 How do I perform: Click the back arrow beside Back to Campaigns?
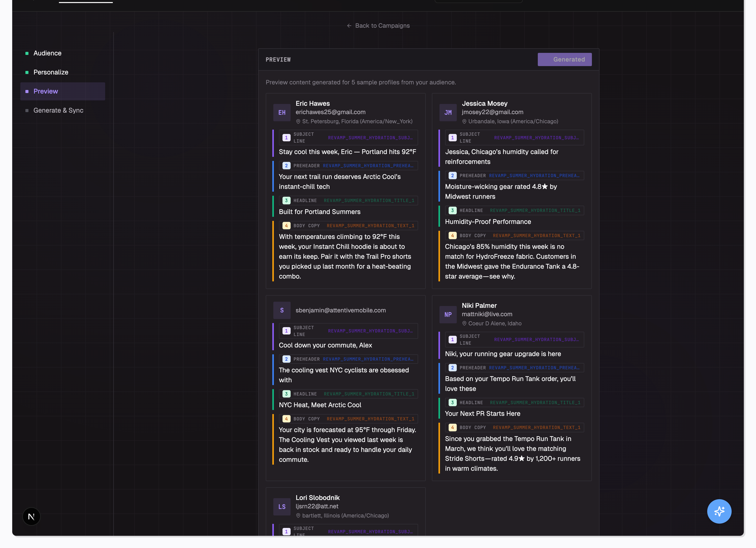pyautogui.click(x=349, y=25)
